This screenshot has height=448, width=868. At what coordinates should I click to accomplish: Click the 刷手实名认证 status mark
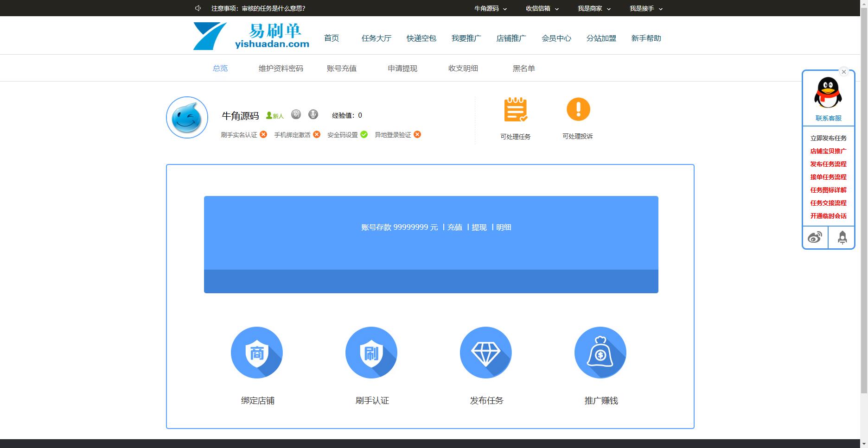263,134
